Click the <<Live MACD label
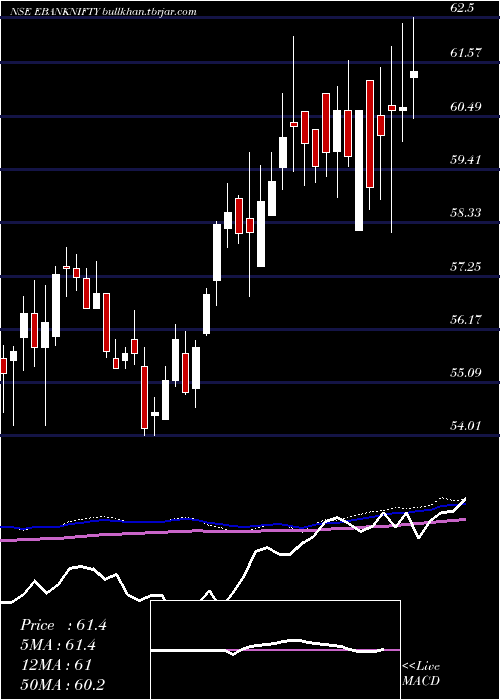 [x=421, y=674]
